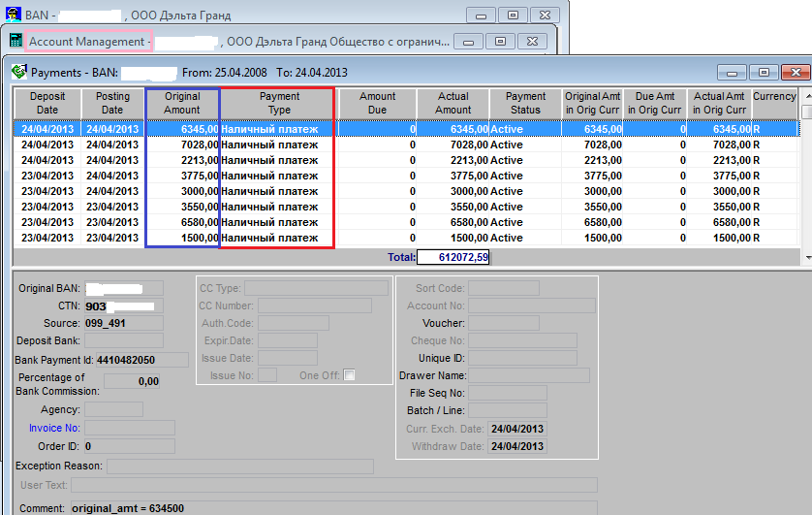This screenshot has width=812, height=515.
Task: Click the Invoice No input field
Action: pos(130,428)
